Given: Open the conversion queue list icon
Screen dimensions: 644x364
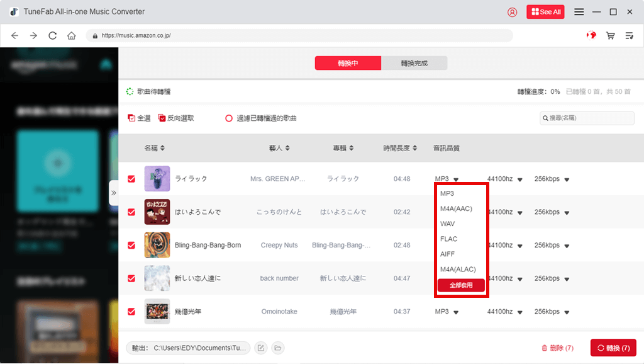Looking at the screenshot, I should coord(629,36).
